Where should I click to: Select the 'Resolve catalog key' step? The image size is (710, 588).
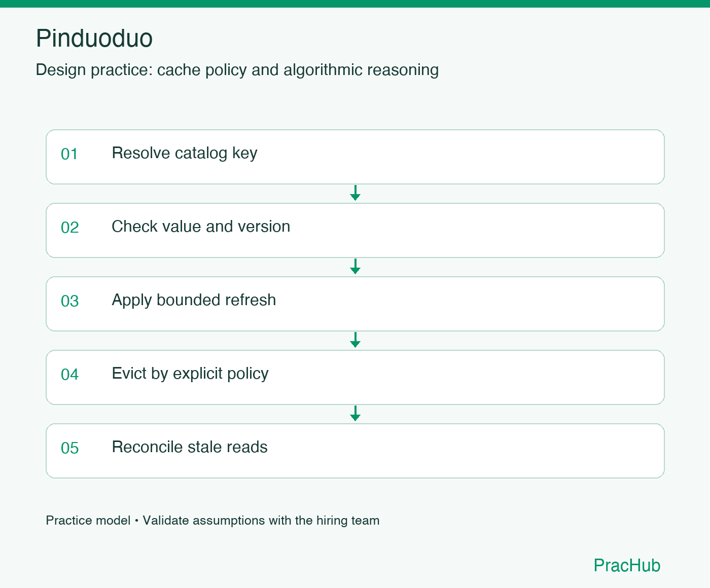pos(355,157)
